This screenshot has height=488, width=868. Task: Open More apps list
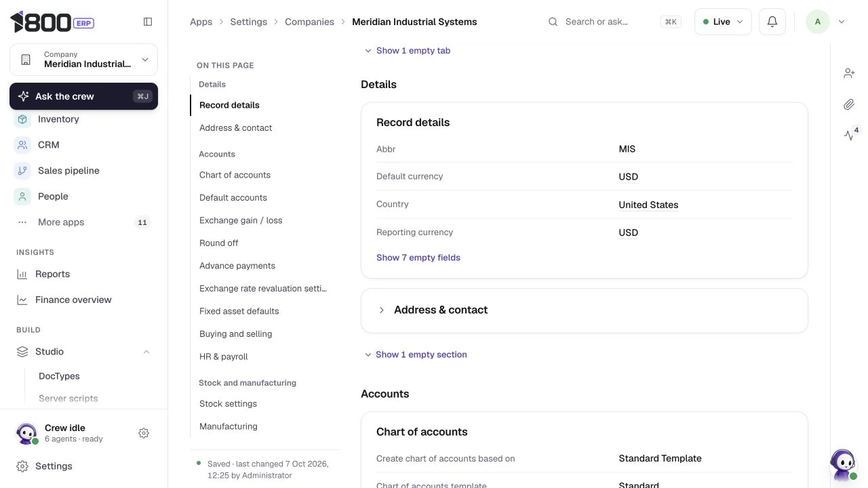[x=83, y=222]
